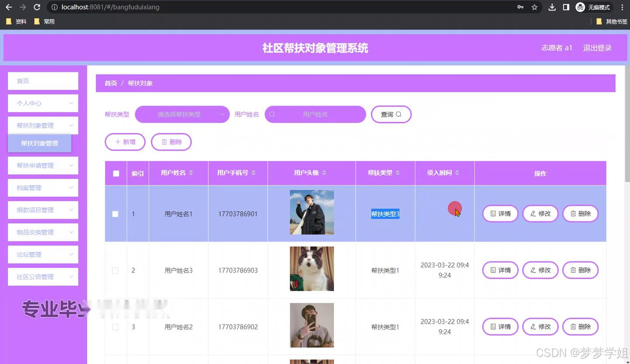Click the browser downloads icon
Viewport: 630px width, 364px height.
tap(552, 7)
